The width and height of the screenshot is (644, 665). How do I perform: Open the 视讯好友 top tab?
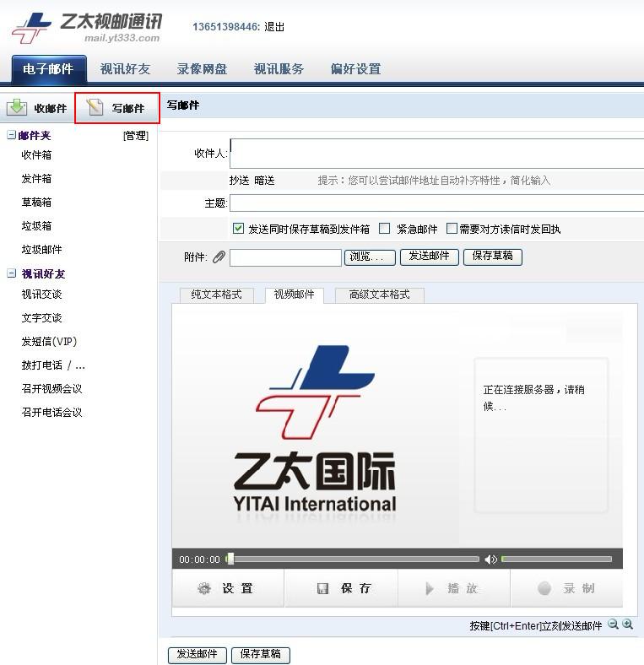[125, 68]
